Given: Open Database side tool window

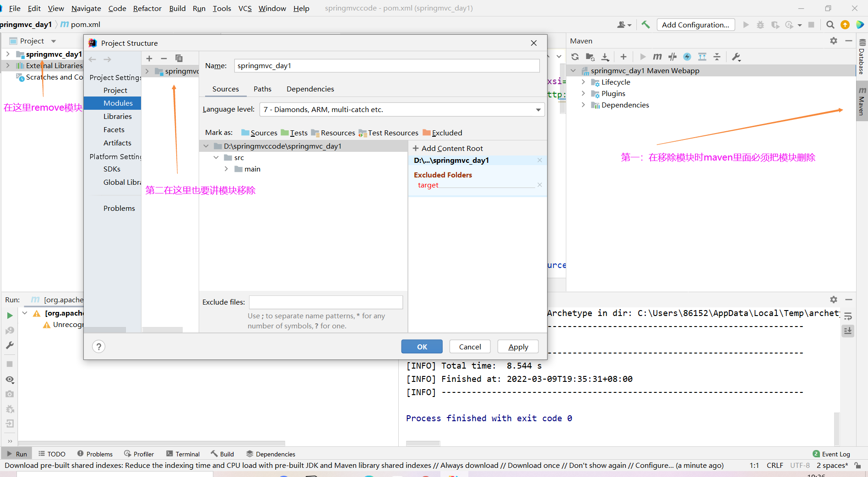Looking at the screenshot, I should (x=862, y=57).
